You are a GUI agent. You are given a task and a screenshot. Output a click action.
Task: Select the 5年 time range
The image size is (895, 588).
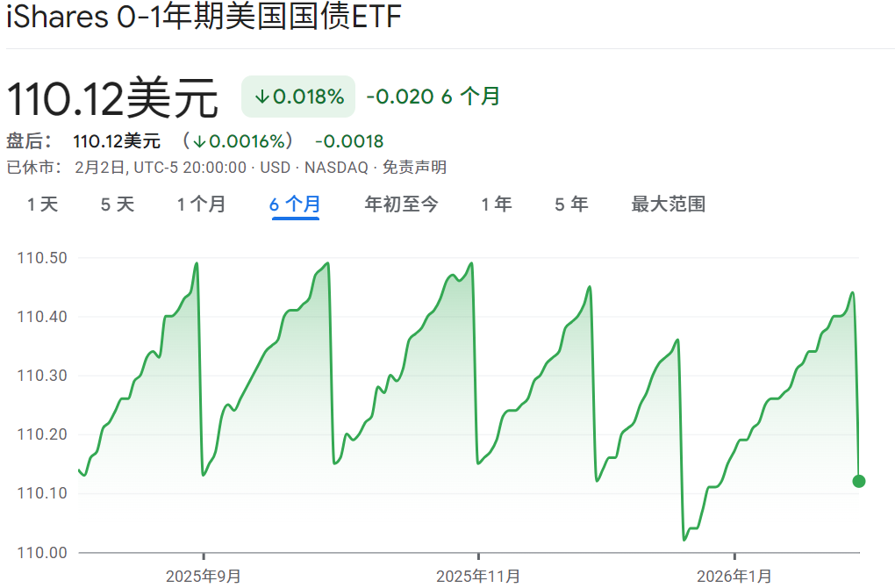(569, 204)
